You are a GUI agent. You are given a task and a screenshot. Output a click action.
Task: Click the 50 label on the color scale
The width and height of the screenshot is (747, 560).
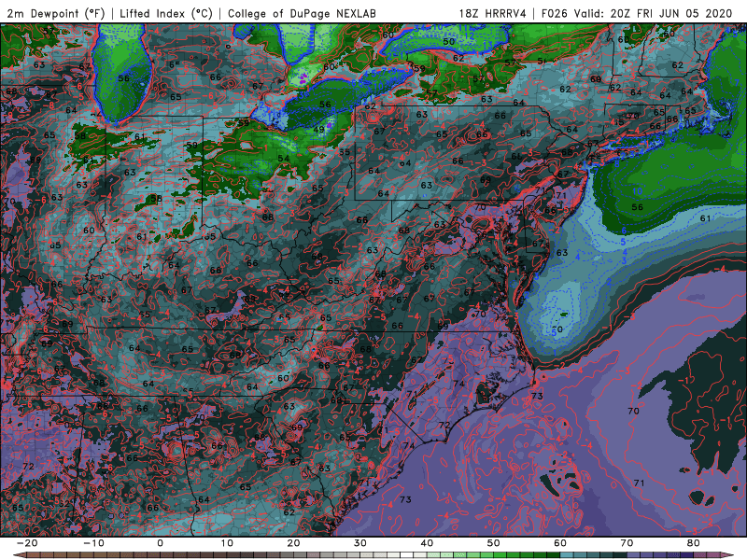(x=494, y=543)
